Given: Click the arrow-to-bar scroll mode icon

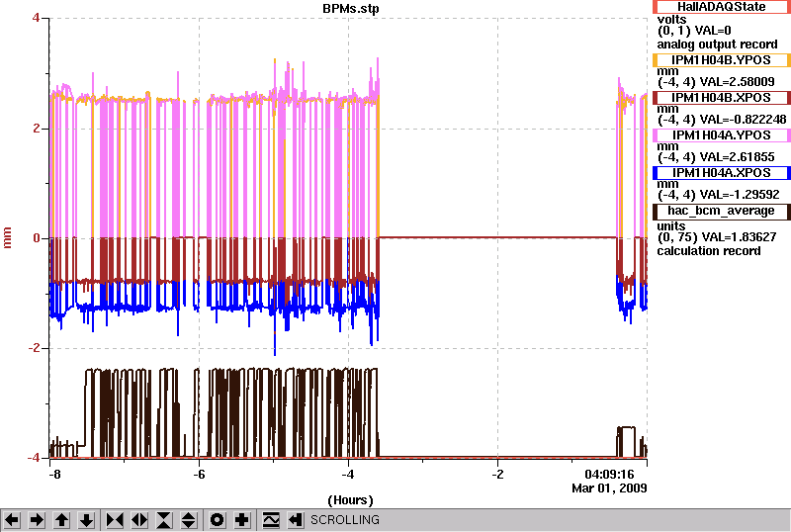Looking at the screenshot, I should [296, 520].
